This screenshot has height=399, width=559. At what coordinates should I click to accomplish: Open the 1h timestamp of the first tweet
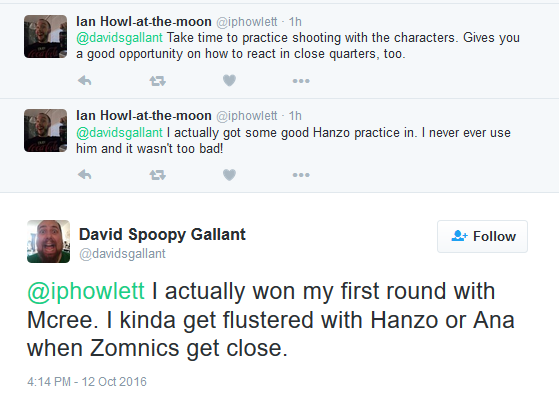coord(295,22)
